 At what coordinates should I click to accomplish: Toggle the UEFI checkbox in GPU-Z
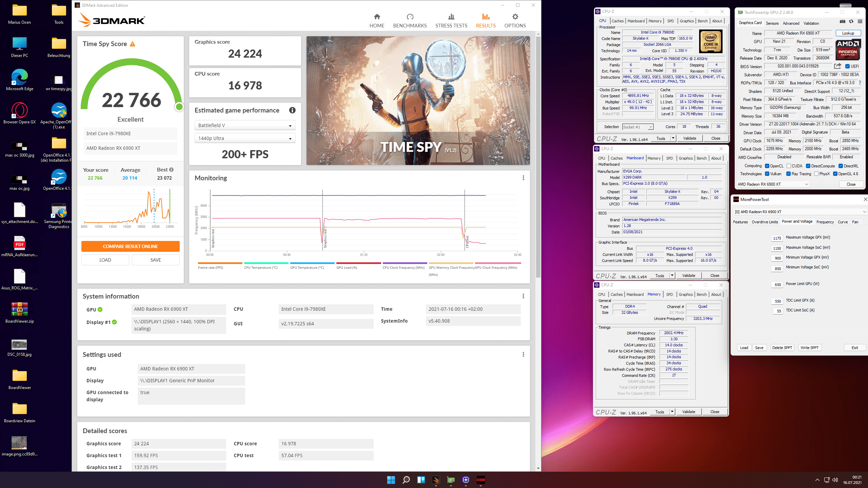tap(847, 66)
